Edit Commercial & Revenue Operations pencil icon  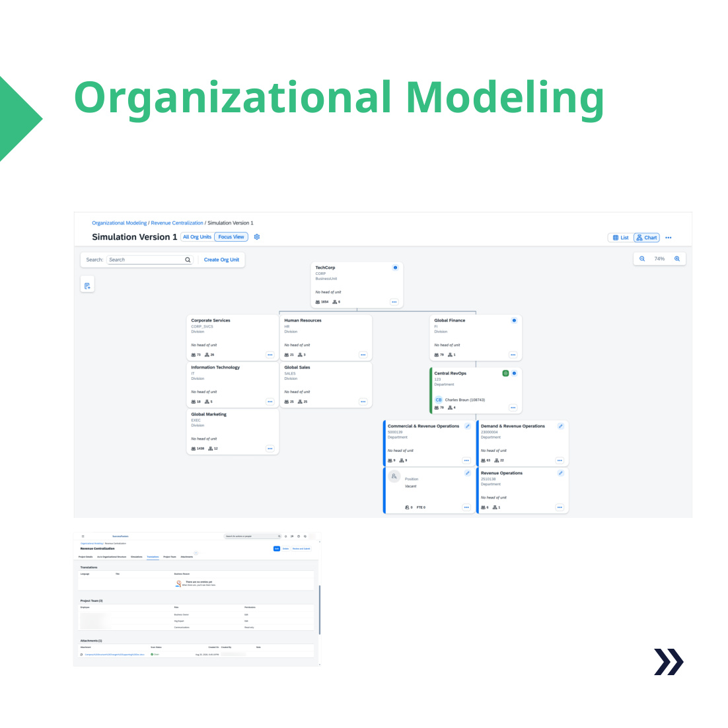click(x=468, y=426)
